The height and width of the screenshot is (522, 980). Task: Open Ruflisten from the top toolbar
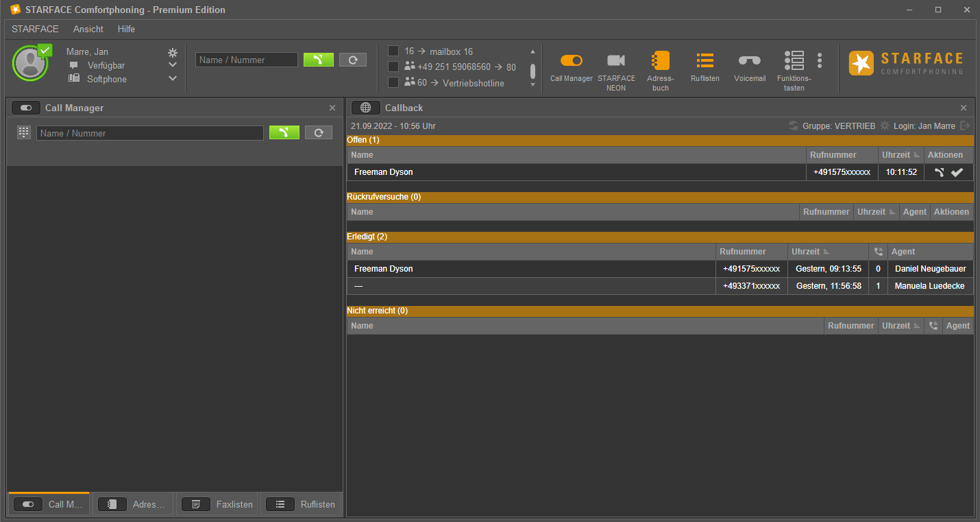705,62
